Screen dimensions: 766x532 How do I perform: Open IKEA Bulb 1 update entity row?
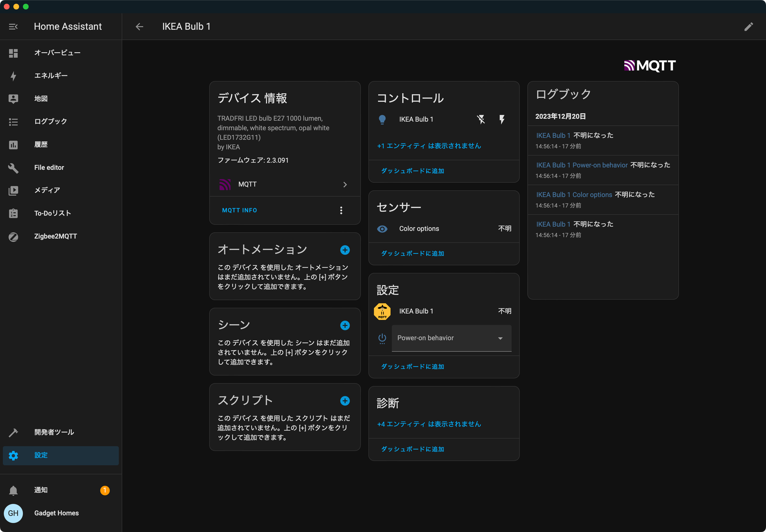point(444,311)
